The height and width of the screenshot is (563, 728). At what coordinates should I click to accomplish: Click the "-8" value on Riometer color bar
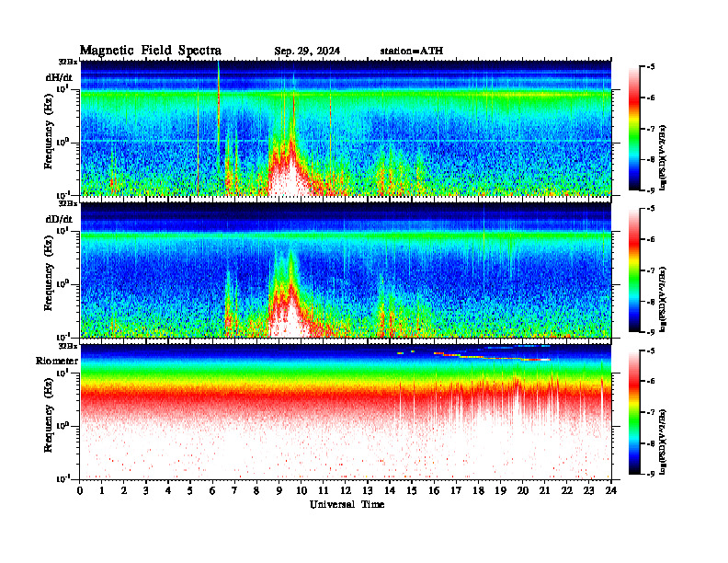click(651, 443)
